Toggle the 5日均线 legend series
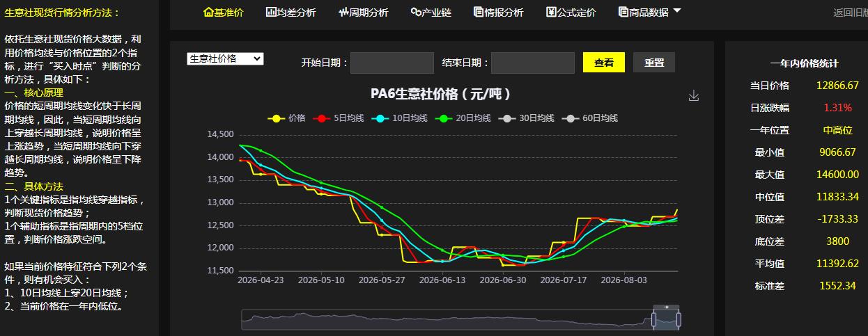The width and height of the screenshot is (868, 336). (x=339, y=118)
